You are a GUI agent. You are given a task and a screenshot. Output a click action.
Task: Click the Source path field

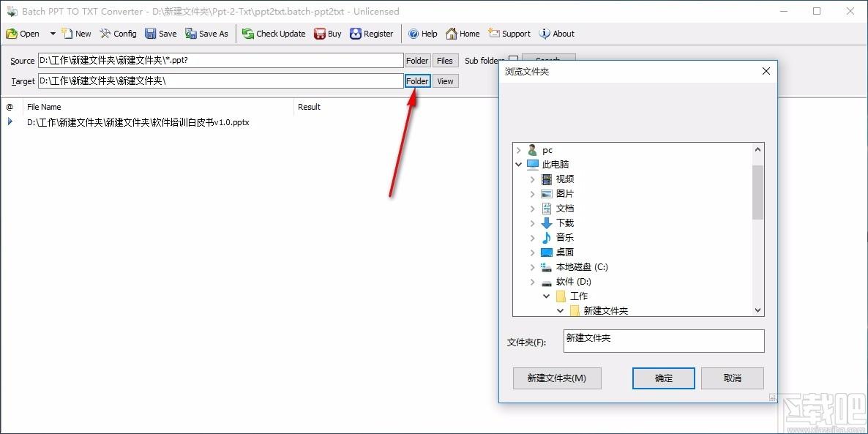coord(221,60)
